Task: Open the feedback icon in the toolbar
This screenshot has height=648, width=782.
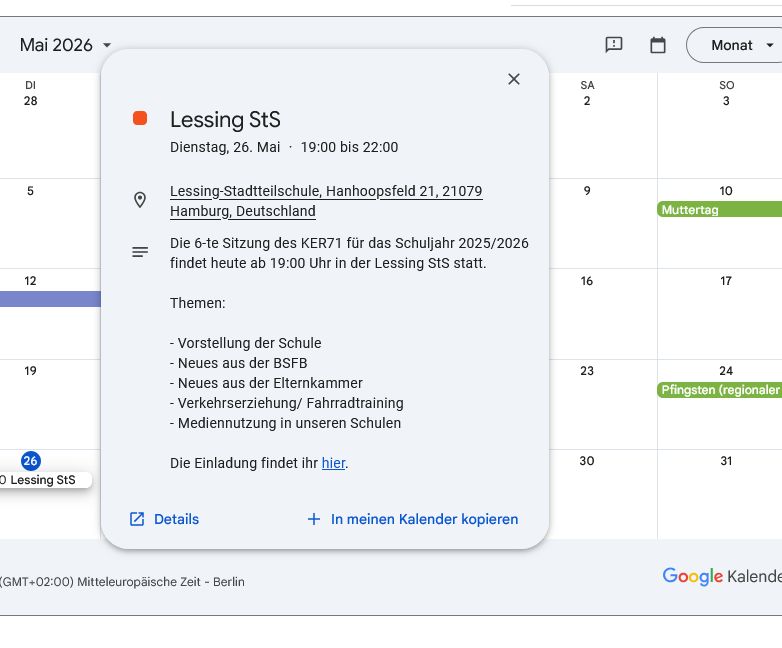Action: point(614,45)
